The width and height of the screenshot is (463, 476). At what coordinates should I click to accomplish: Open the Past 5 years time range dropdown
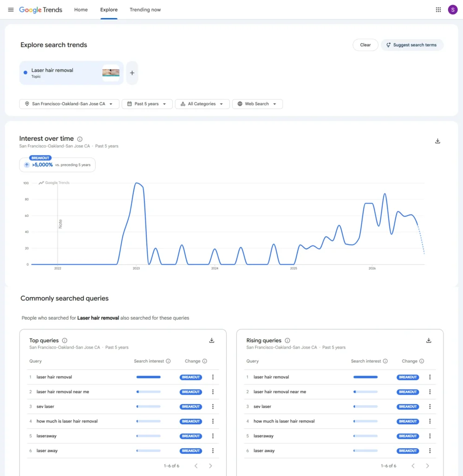[x=147, y=104]
